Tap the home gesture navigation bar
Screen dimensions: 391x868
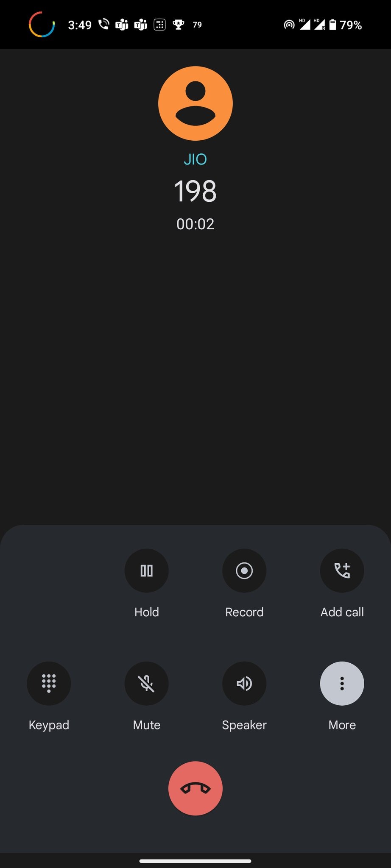[195, 861]
